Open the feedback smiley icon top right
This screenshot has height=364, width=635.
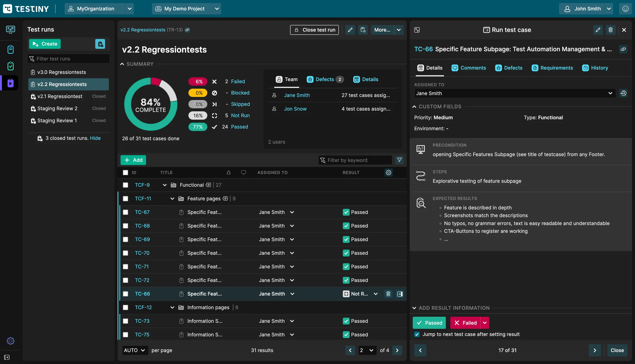pos(626,8)
